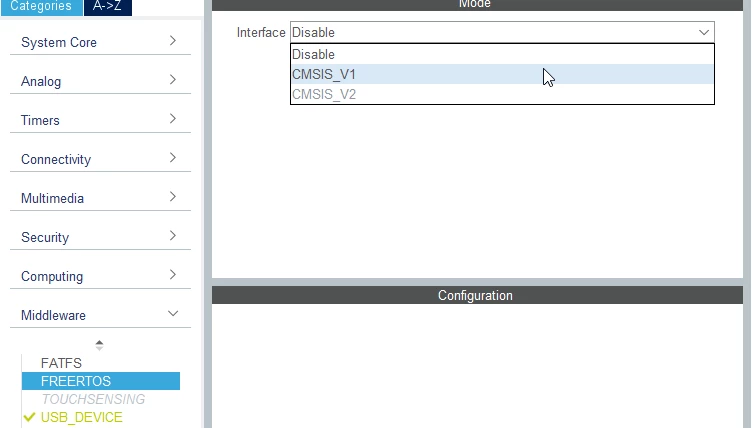Switch to the Categories tab
This screenshot has width=752, height=428.
coord(41,7)
